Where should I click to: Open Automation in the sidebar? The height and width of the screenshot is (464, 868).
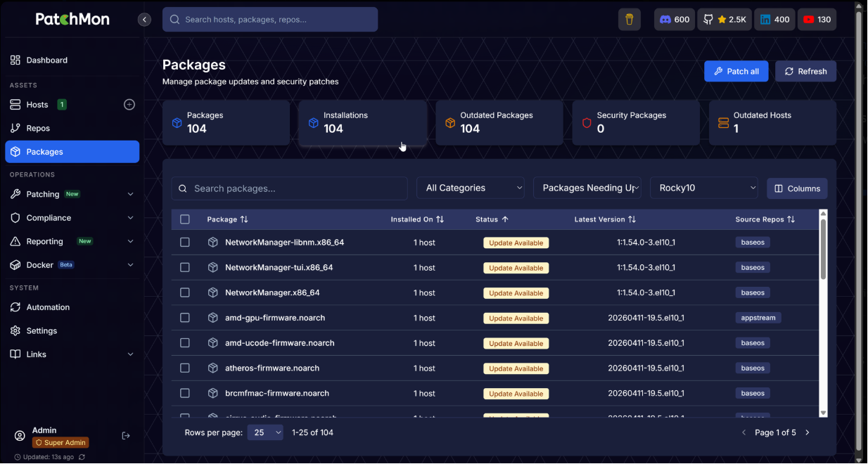pos(72,307)
